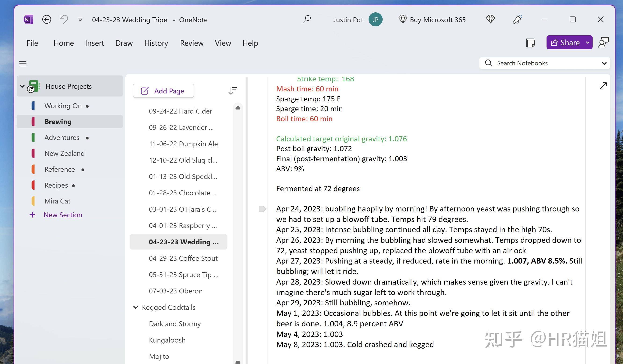Image resolution: width=623 pixels, height=364 pixels.
Task: Open the Justin Pot account avatar
Action: [375, 20]
